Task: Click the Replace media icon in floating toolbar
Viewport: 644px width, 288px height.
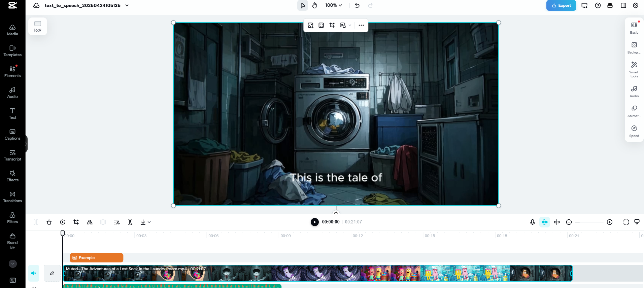Action: coord(343,25)
